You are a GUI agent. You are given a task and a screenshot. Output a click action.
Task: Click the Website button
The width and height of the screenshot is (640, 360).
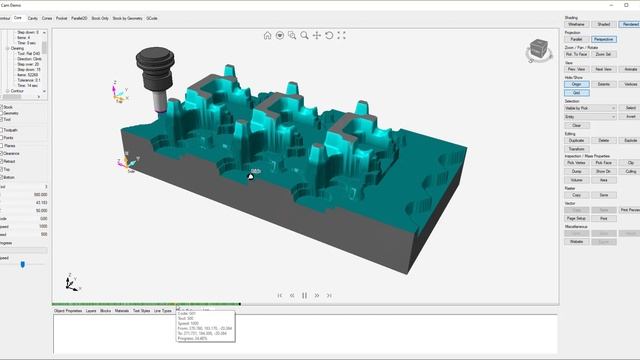tap(576, 242)
